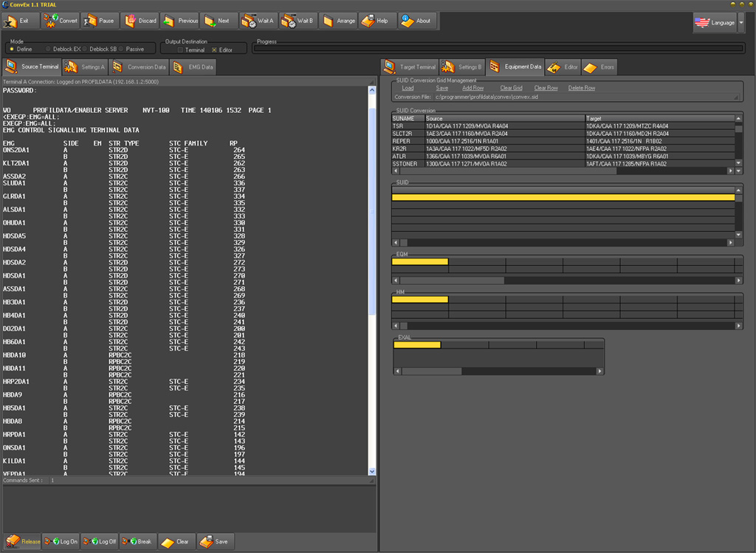Click the Discard hand icon

coord(130,21)
